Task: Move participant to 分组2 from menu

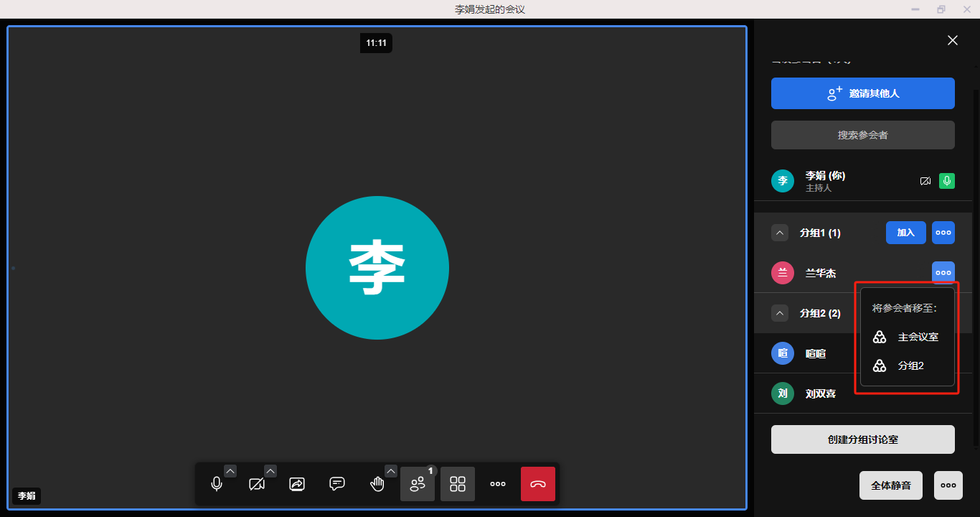Action: tap(908, 365)
